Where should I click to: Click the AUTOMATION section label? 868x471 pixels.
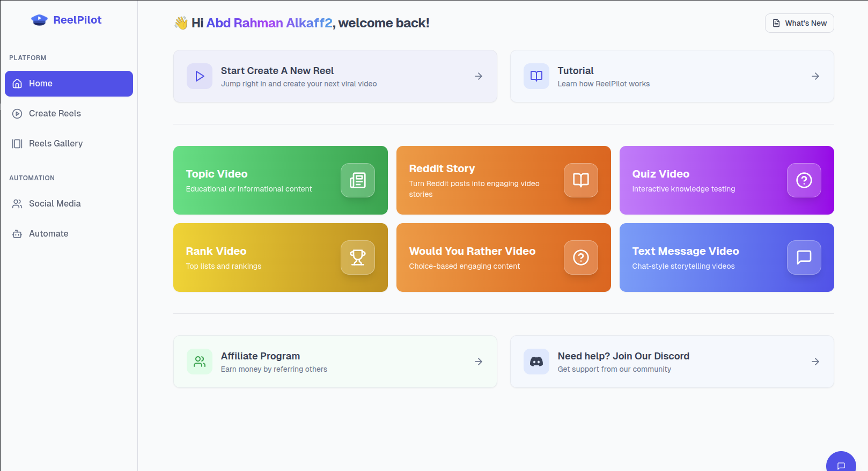point(32,178)
